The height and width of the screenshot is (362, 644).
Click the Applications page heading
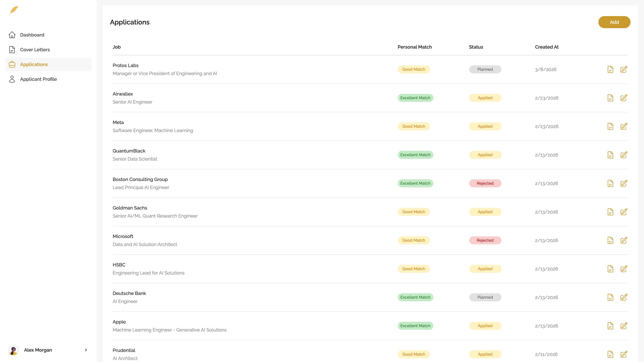129,22
